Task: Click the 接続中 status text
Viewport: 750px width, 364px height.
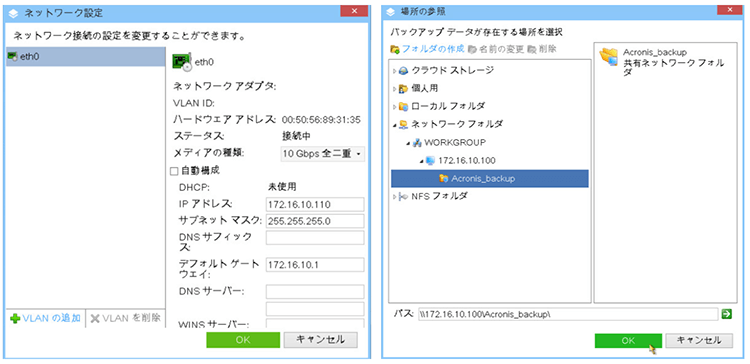Action: (297, 136)
